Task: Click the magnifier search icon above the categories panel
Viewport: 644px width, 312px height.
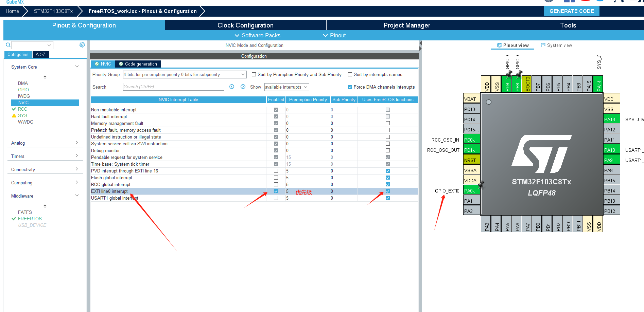Action: [8, 45]
